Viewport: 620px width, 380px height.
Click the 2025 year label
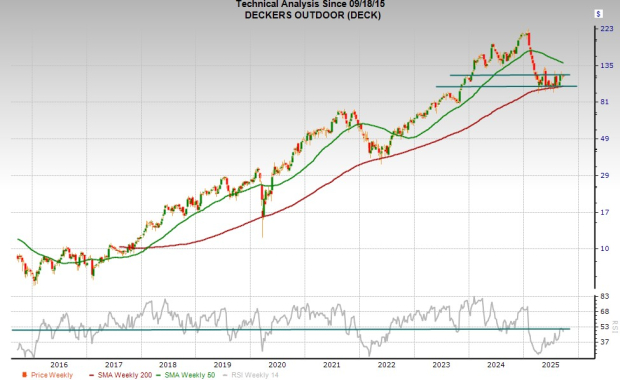(550, 365)
